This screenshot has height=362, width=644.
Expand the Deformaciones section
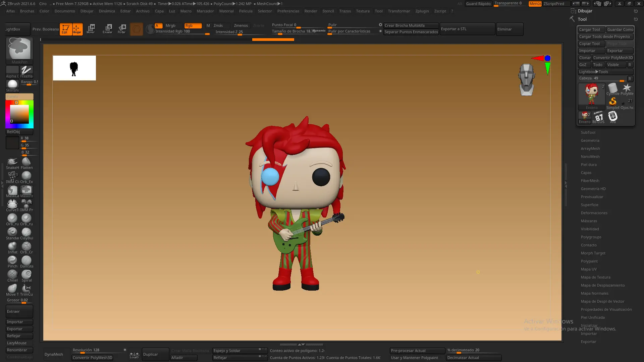click(x=594, y=213)
